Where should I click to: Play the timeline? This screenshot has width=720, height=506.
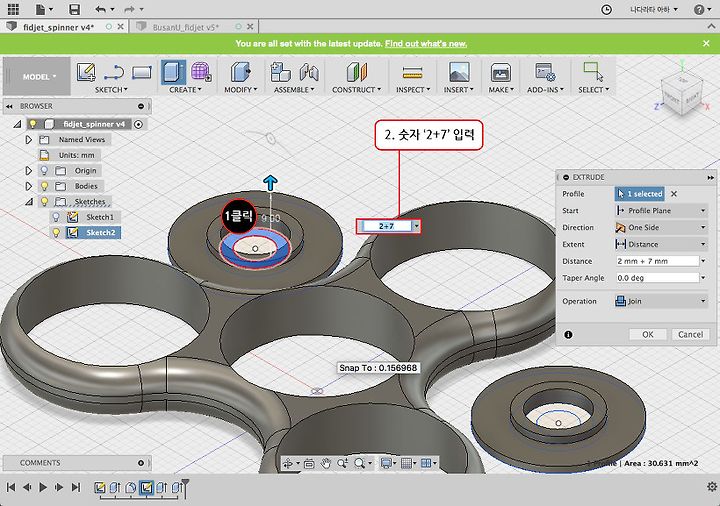(x=43, y=487)
